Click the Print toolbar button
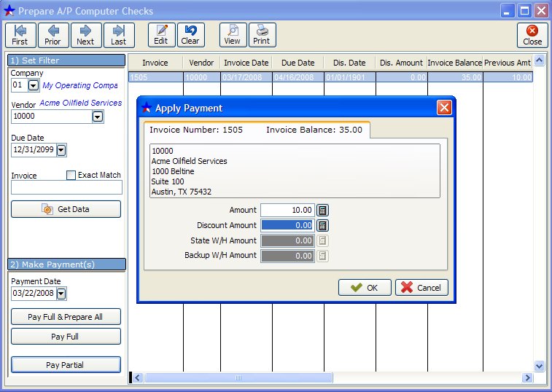 coord(262,35)
